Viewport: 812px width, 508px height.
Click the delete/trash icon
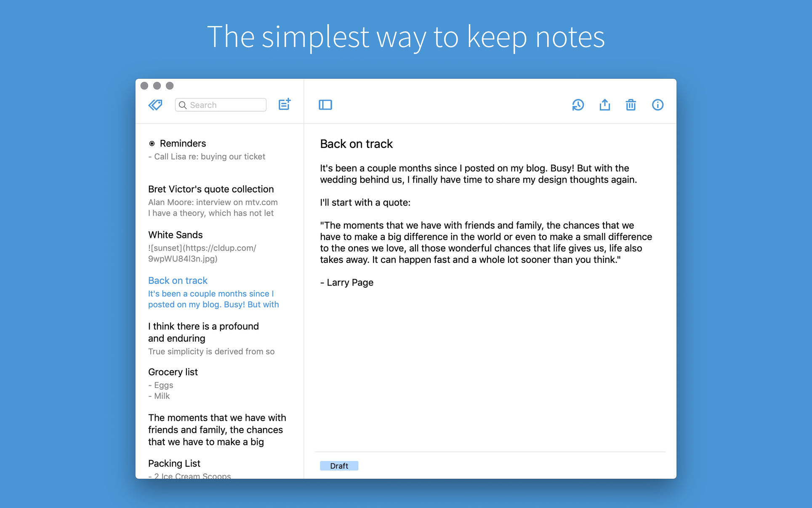pos(631,105)
